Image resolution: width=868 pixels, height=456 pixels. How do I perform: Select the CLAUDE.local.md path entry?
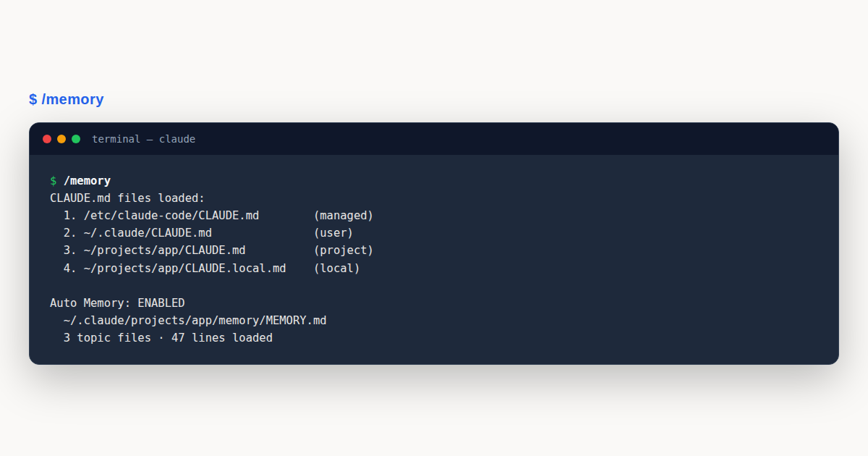(184, 268)
